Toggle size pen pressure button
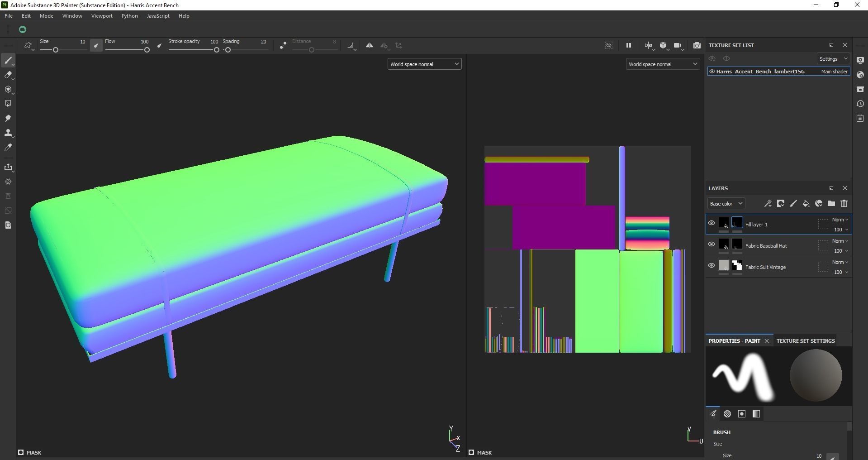 click(x=96, y=45)
